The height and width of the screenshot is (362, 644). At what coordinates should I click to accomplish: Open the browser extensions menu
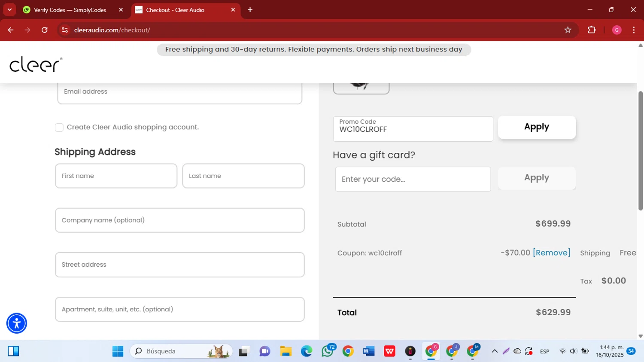pyautogui.click(x=592, y=30)
